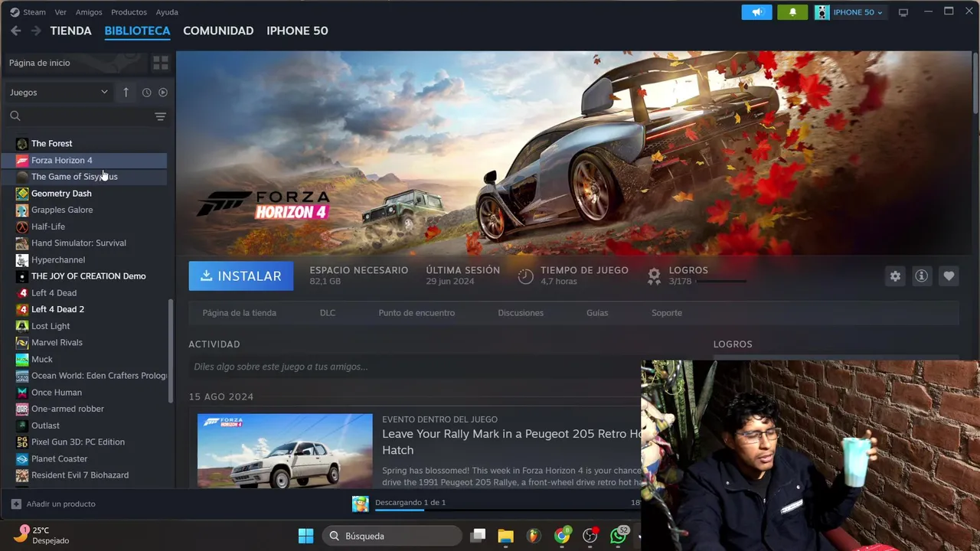Go back with the left arrow

[x=15, y=31]
